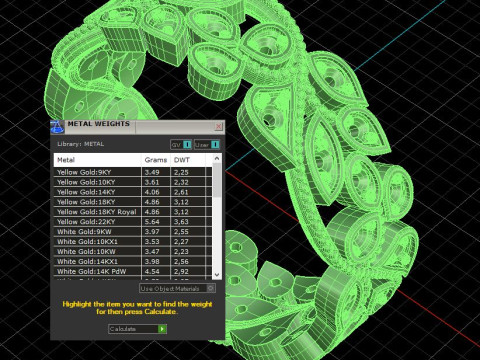Viewport: 480px width, 360px height.
Task: Click the 2,25 DWT value
Action: click(181, 172)
